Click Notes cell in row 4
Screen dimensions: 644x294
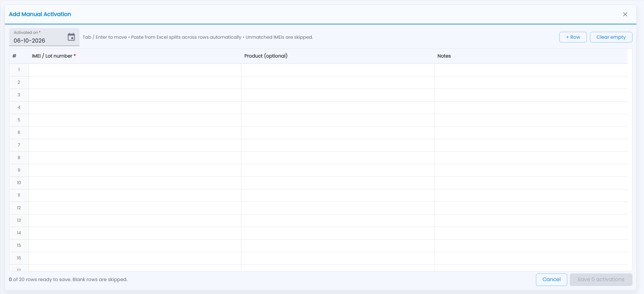click(531, 107)
